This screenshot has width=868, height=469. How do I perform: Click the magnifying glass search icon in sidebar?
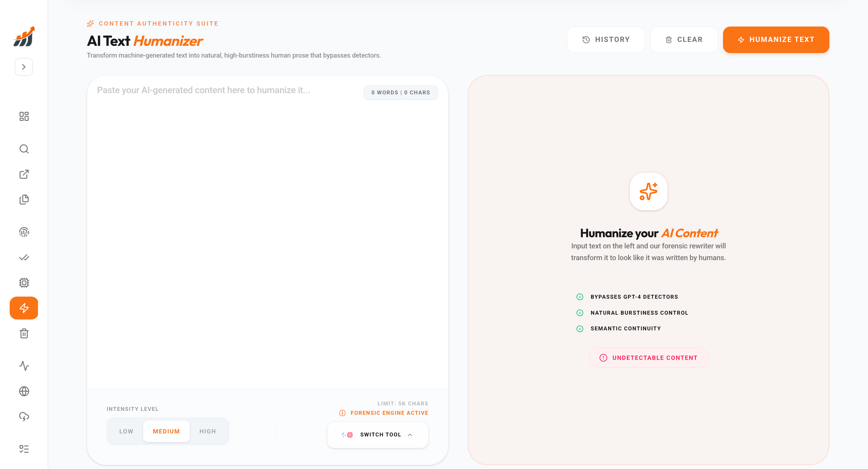[24, 149]
